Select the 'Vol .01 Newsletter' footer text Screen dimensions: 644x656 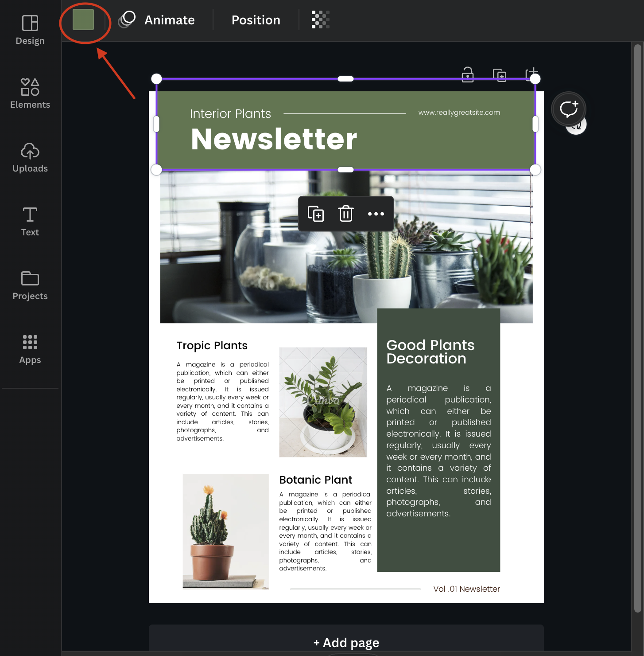click(x=466, y=589)
